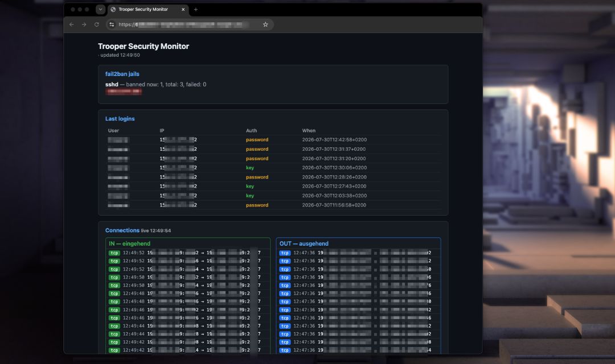Select the 'key' auth at 12:27:43 login
The height and width of the screenshot is (364, 615).
[250, 187]
